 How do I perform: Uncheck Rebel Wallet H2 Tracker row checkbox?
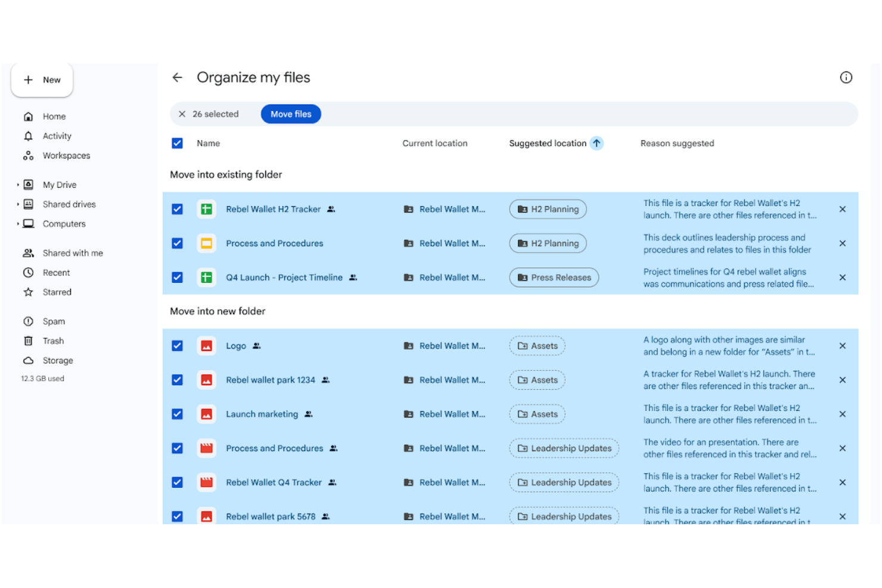point(177,209)
